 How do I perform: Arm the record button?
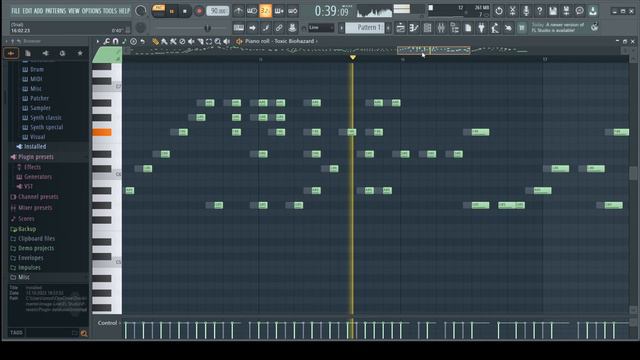pyautogui.click(x=199, y=11)
